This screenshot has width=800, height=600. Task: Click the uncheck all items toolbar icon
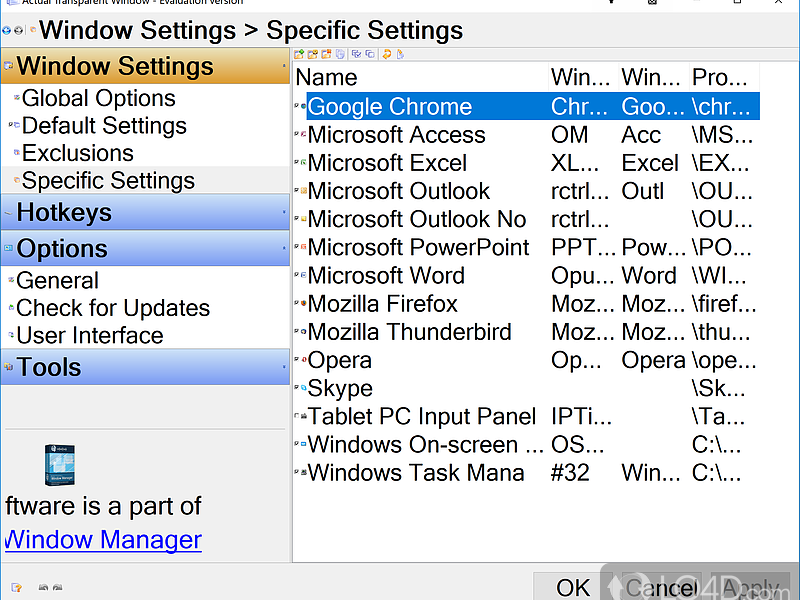coord(370,54)
